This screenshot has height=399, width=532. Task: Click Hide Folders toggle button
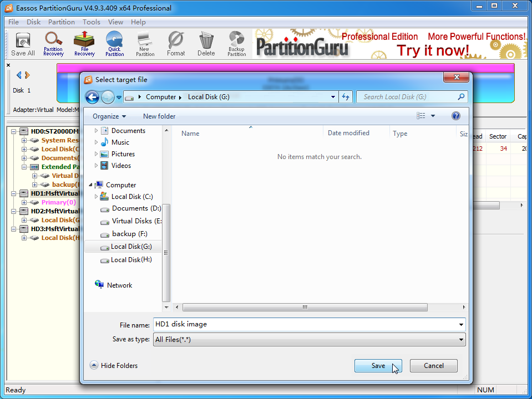(x=114, y=365)
